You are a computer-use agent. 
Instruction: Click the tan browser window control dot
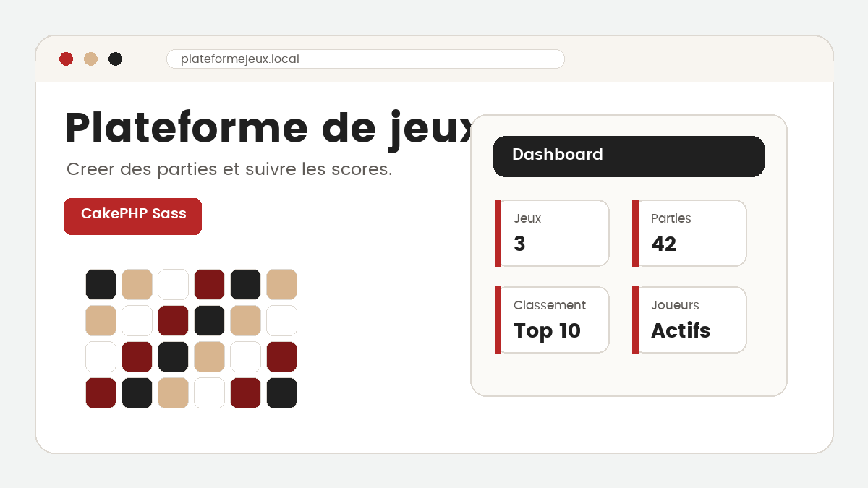(90, 59)
